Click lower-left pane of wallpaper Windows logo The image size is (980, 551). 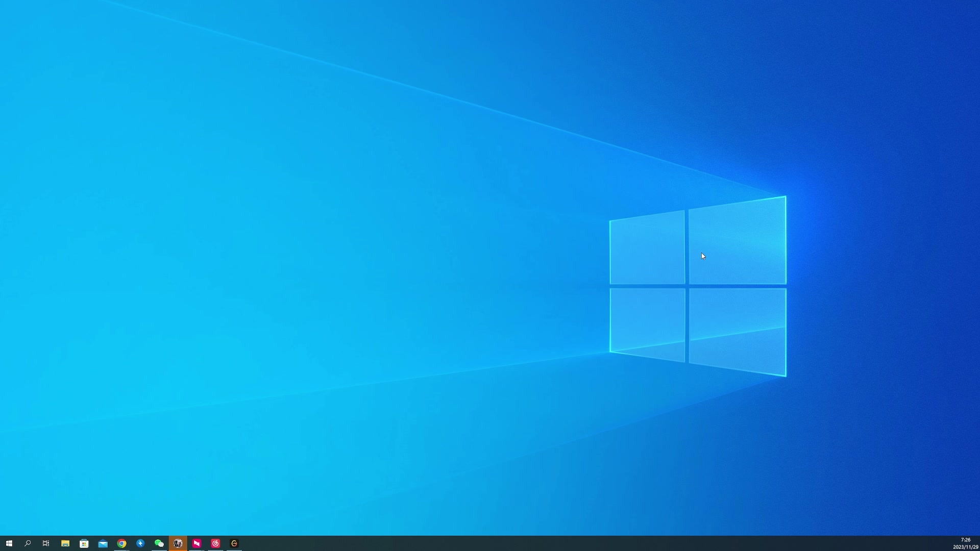647,322
